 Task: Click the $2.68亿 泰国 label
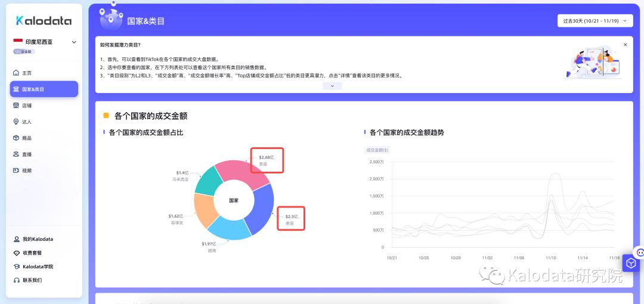pyautogui.click(x=266, y=160)
